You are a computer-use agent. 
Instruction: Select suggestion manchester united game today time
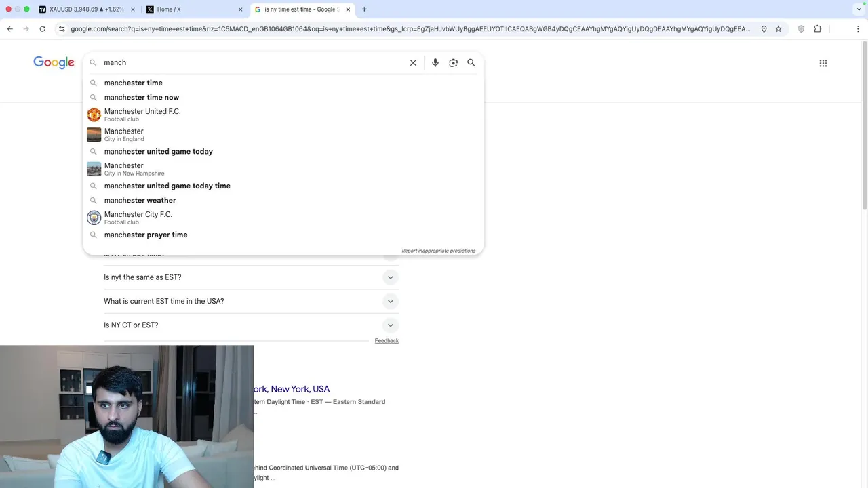click(x=283, y=186)
